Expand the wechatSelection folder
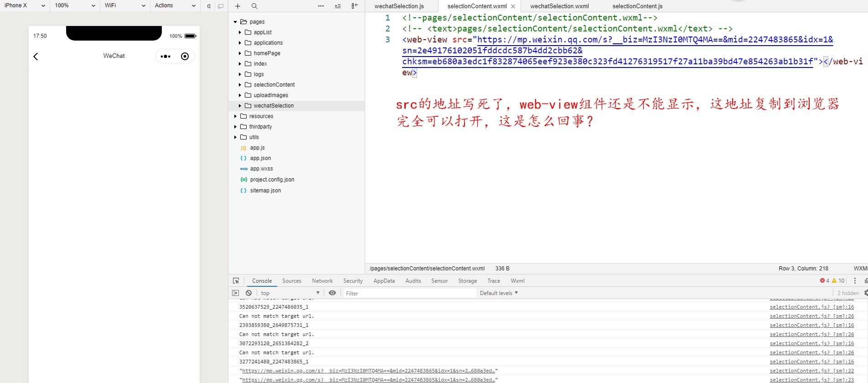 pyautogui.click(x=240, y=106)
